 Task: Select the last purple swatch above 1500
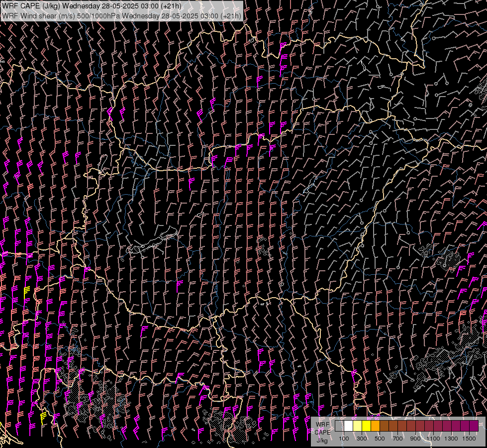click(474, 426)
